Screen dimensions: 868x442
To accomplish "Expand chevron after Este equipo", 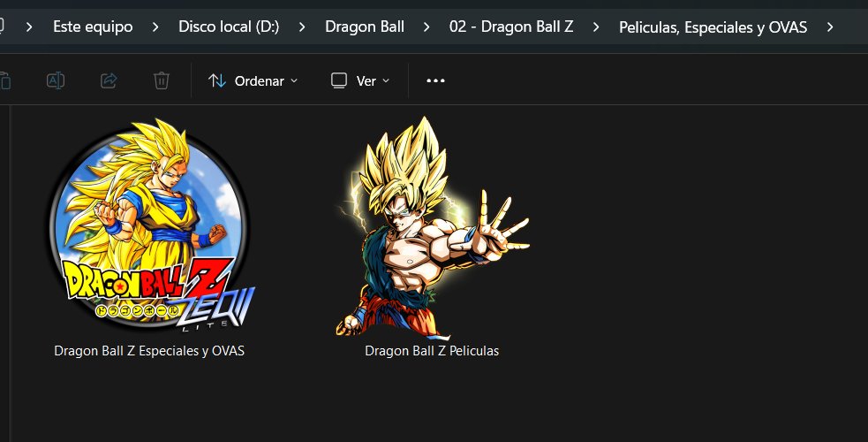I will [155, 27].
